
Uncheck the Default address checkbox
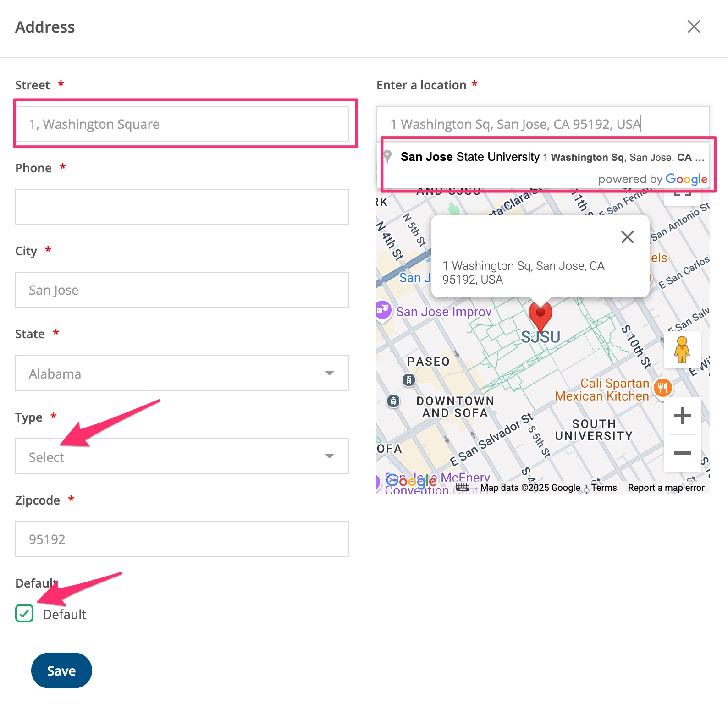(24, 613)
